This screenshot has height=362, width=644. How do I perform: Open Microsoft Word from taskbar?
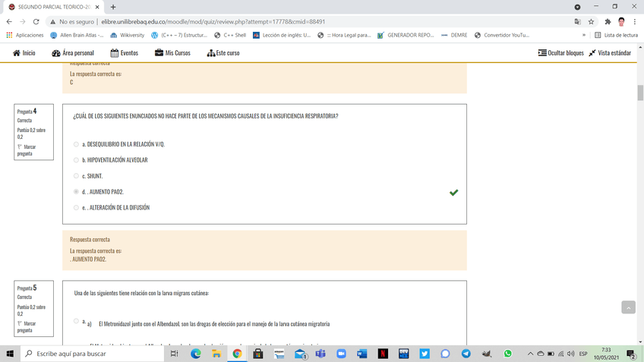361,354
